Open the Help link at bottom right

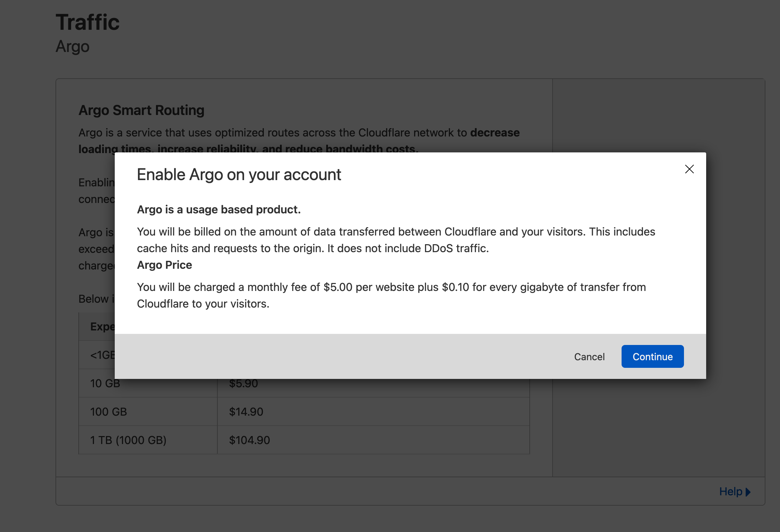click(x=731, y=491)
